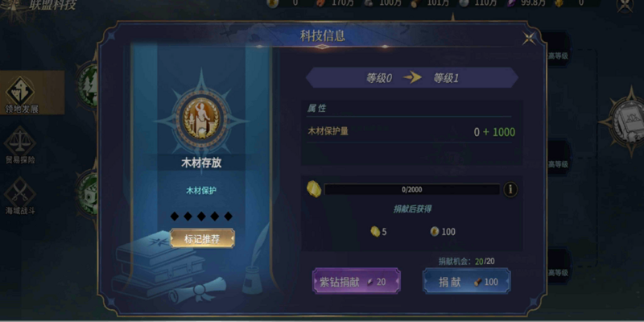Click the blue 捐献 100 button
Screen dimensions: 644x322
coord(467,281)
